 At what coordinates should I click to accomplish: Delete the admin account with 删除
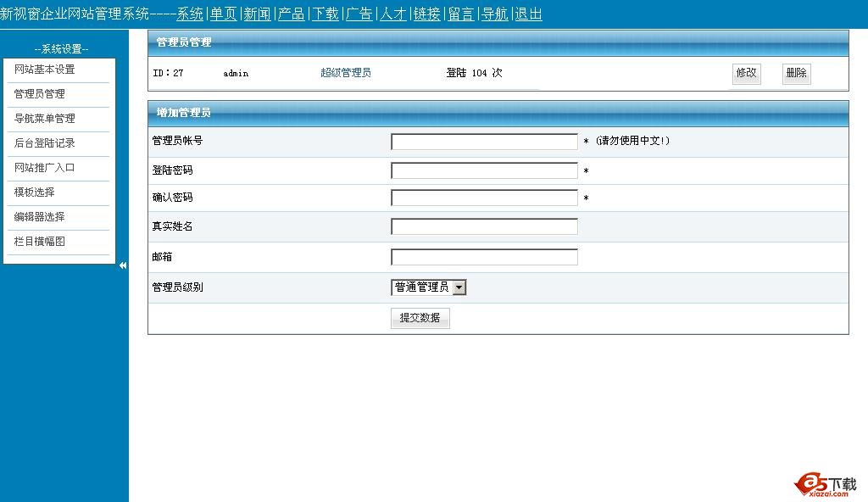pyautogui.click(x=796, y=74)
